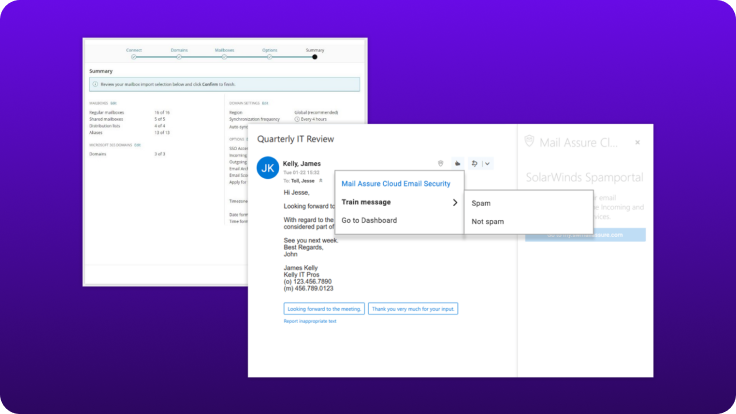The width and height of the screenshot is (736, 414).
Task: Go to the Mailboxes wizard step
Action: point(224,50)
